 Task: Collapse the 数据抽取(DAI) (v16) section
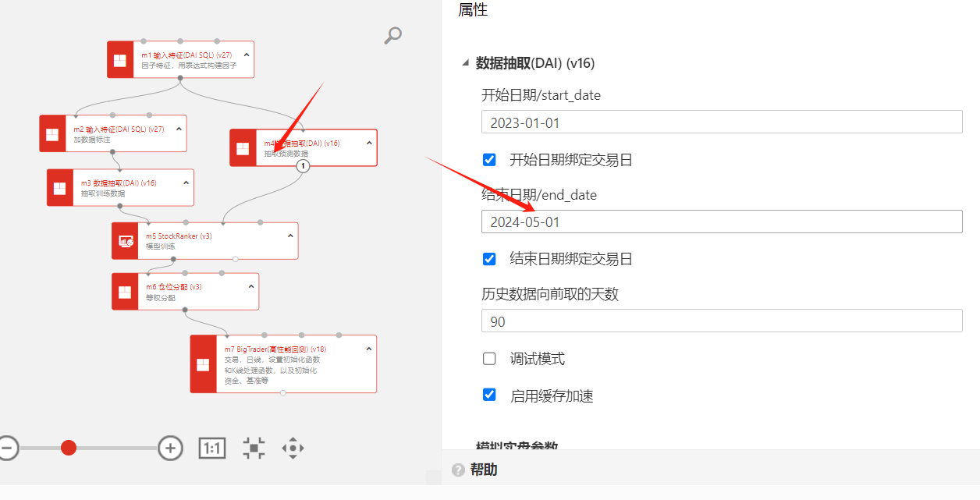tap(466, 63)
